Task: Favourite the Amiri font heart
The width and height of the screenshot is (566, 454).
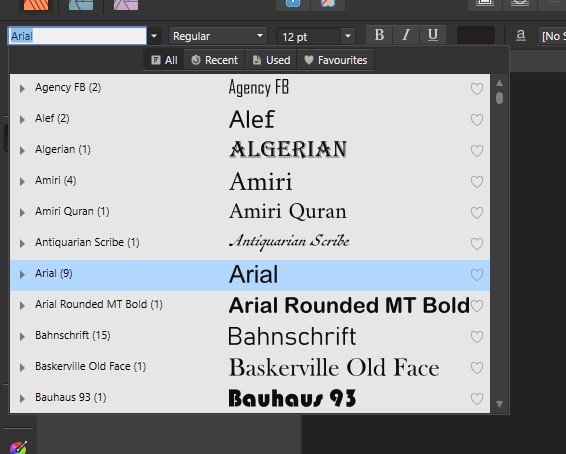Action: coord(477,182)
